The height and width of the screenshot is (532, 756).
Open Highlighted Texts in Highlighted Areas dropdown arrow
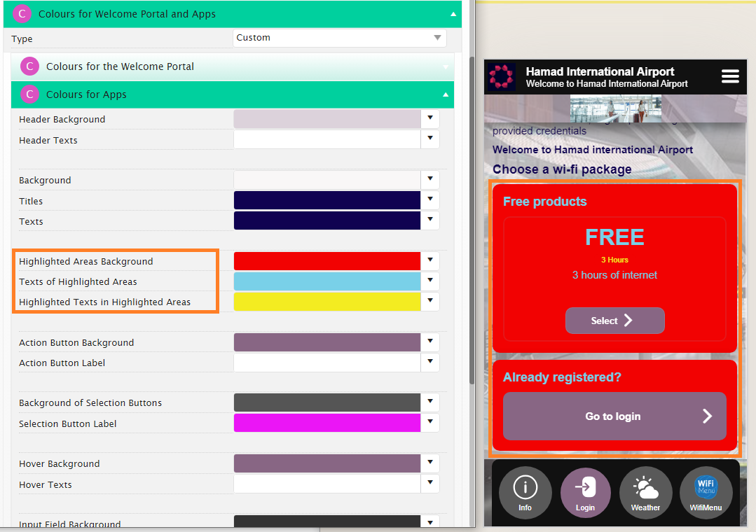[x=430, y=301]
